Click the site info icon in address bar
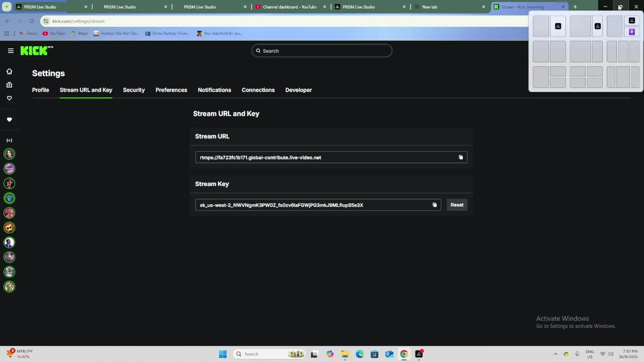The height and width of the screenshot is (362, 644). (46, 21)
